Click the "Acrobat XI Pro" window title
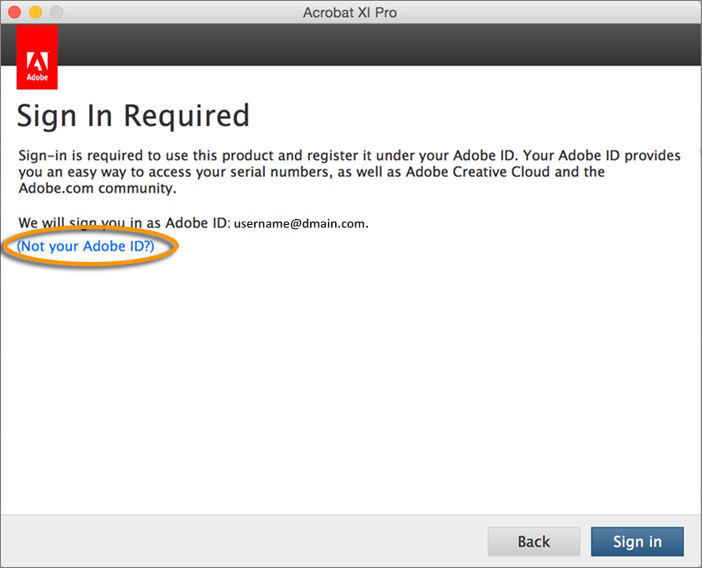The image size is (702, 568). [x=350, y=12]
